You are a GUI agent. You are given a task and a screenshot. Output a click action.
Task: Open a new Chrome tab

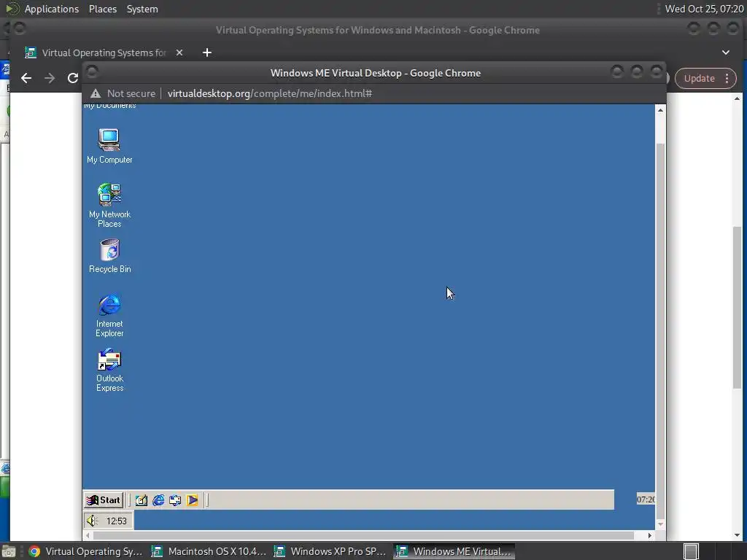point(206,52)
